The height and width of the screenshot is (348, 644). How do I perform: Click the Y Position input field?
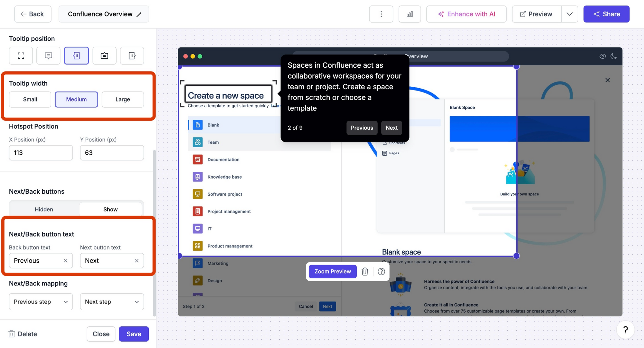[x=112, y=153]
